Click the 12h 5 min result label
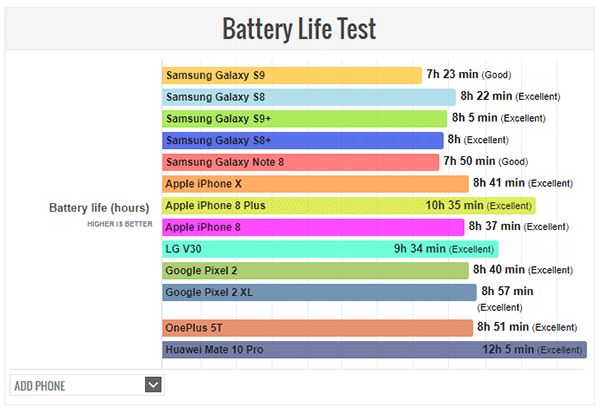Screen dimensions: 600x414 (x=506, y=350)
